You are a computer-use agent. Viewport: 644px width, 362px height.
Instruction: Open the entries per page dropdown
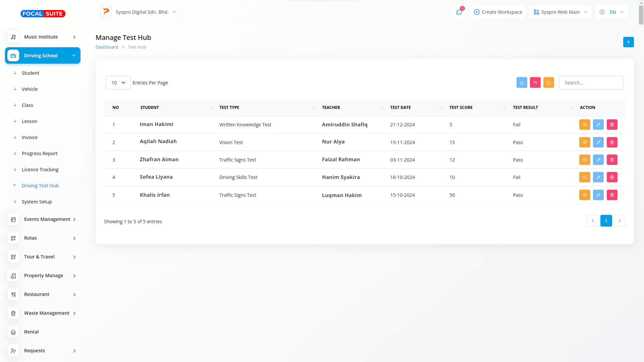[x=118, y=83]
